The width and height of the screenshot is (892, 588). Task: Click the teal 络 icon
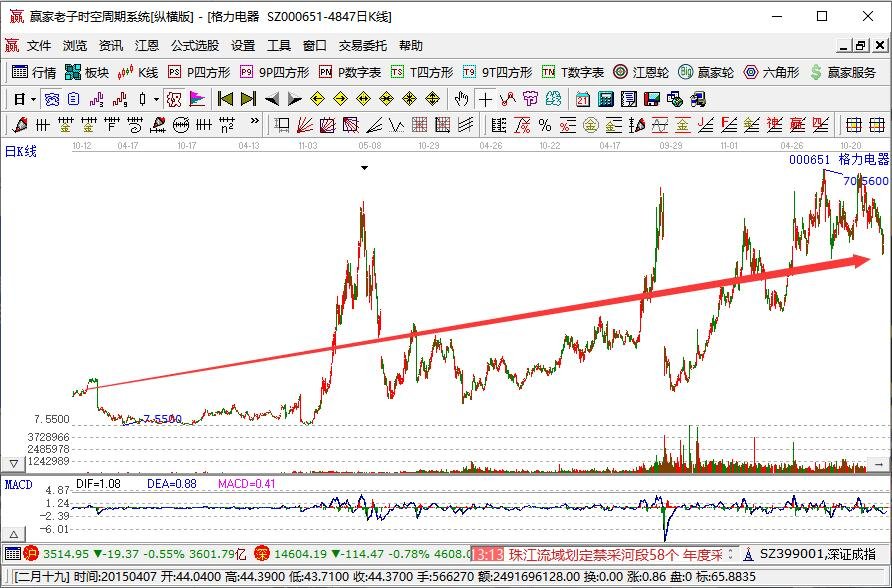coord(553,100)
